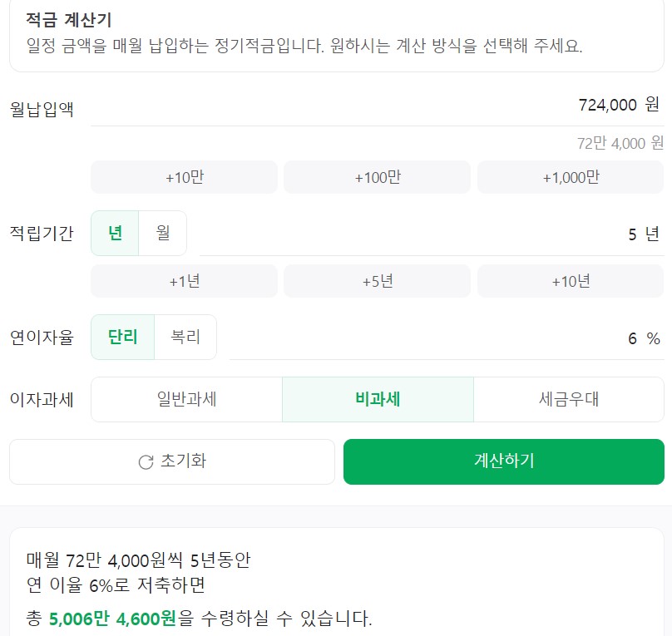This screenshot has height=636, width=672.
Task: Increase period with +10년 button
Action: tap(571, 281)
